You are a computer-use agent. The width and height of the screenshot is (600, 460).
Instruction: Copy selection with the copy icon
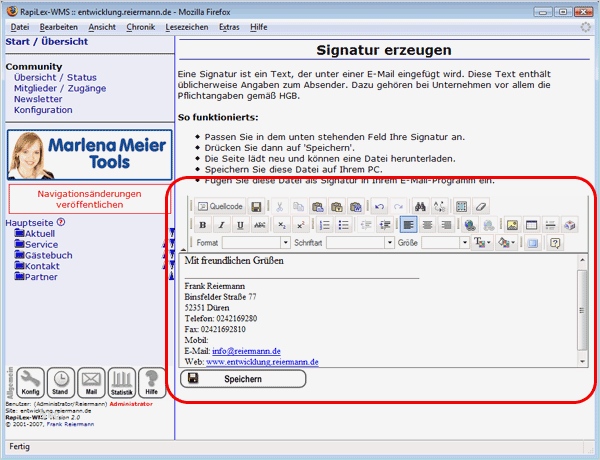pos(298,207)
